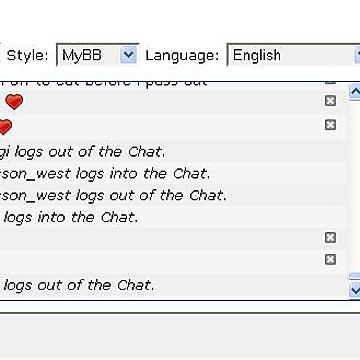Click the upper red heart emoticon

click(x=14, y=102)
